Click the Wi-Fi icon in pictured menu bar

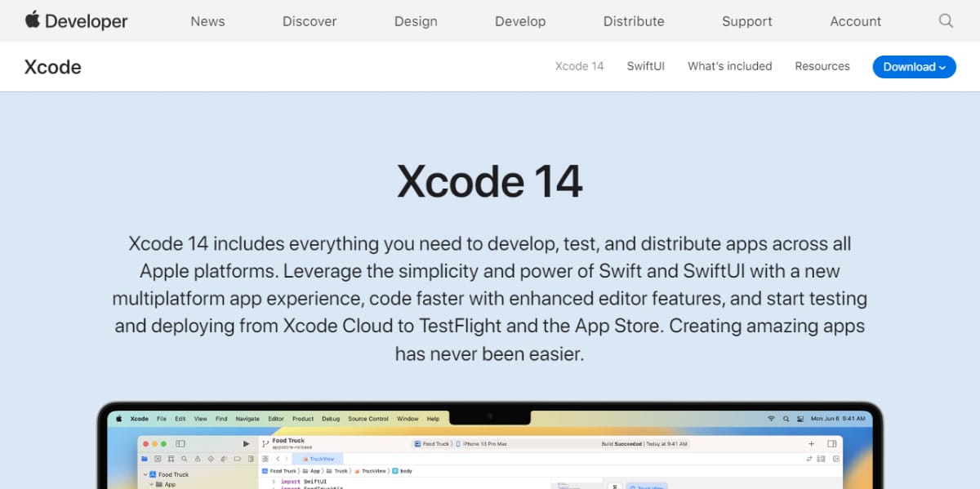click(x=771, y=419)
